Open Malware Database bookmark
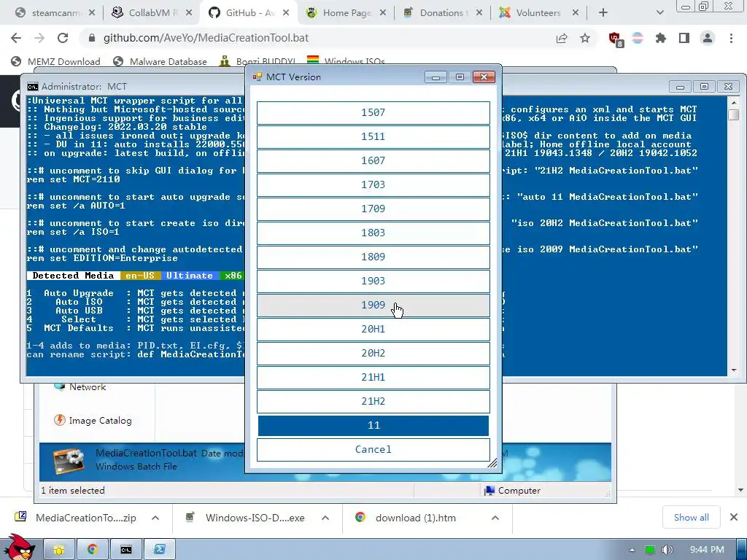Image resolution: width=747 pixels, height=560 pixels. [x=160, y=61]
